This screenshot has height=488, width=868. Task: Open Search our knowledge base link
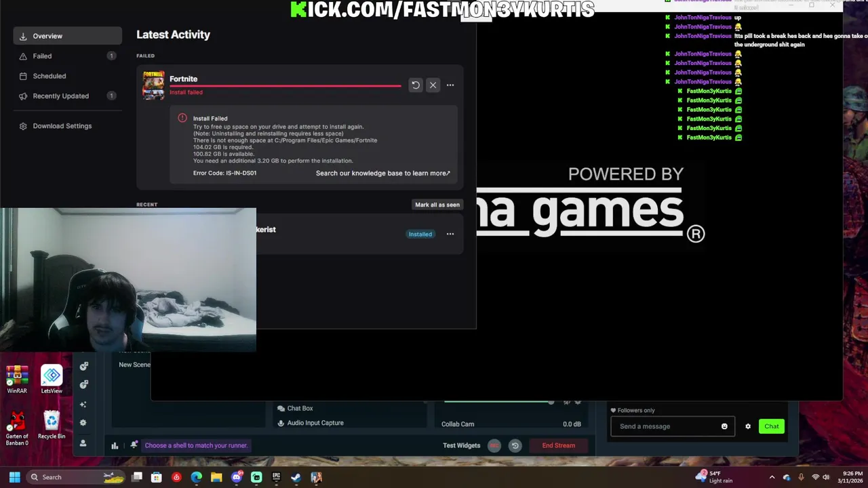click(382, 173)
